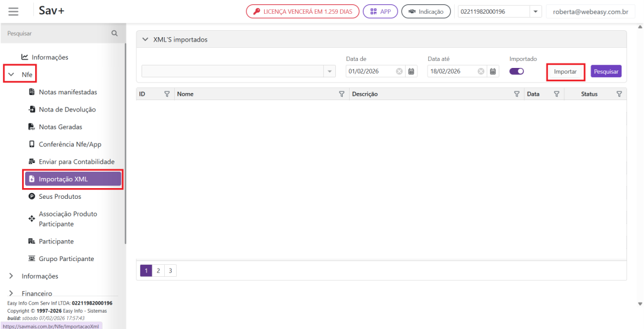644x329 pixels.
Task: Open calendar picker for Data até
Action: click(493, 72)
